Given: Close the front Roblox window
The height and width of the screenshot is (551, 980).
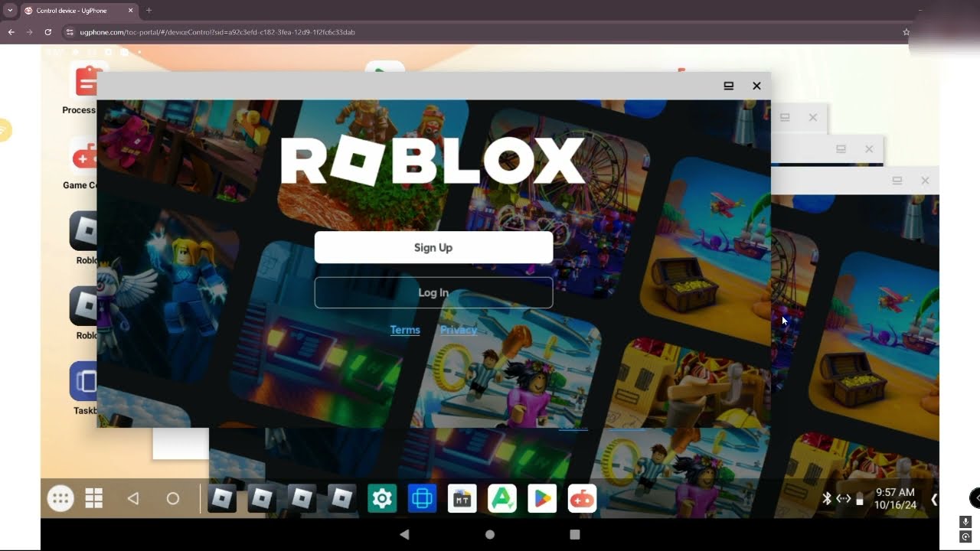Looking at the screenshot, I should point(756,86).
